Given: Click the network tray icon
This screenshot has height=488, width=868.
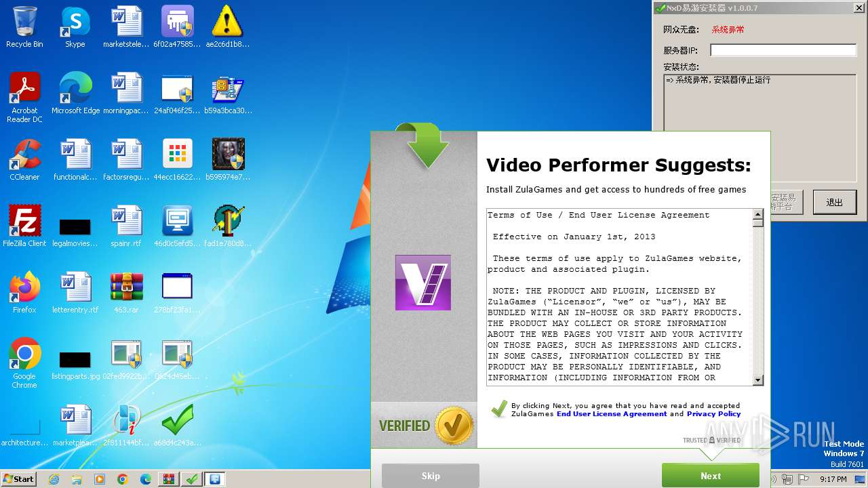Looking at the screenshot, I should [787, 479].
